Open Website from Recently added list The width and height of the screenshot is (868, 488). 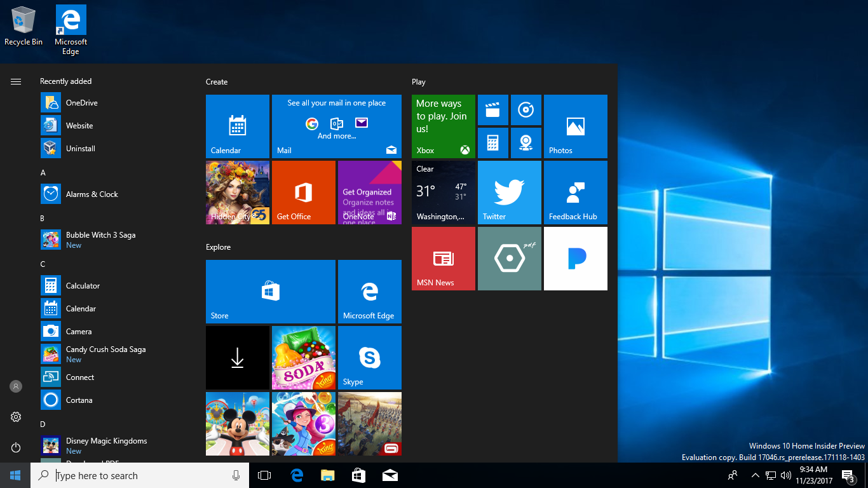114,126
